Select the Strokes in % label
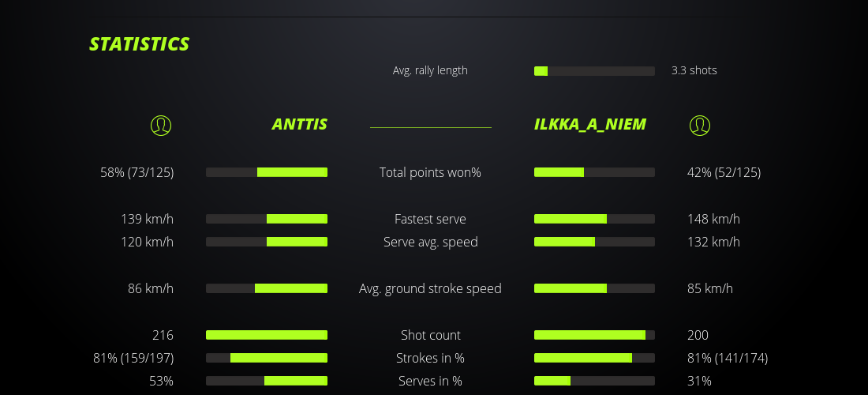The image size is (868, 395). click(430, 358)
